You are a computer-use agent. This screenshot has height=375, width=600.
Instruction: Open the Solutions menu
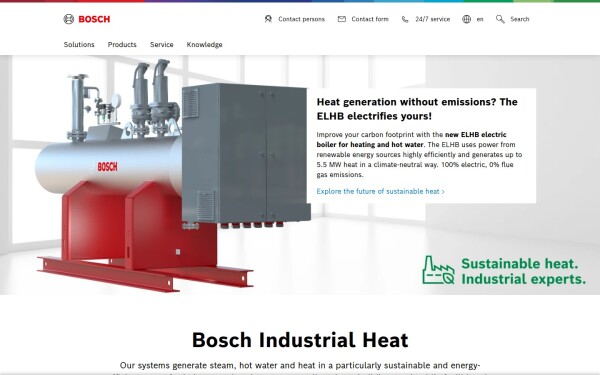pos(79,44)
